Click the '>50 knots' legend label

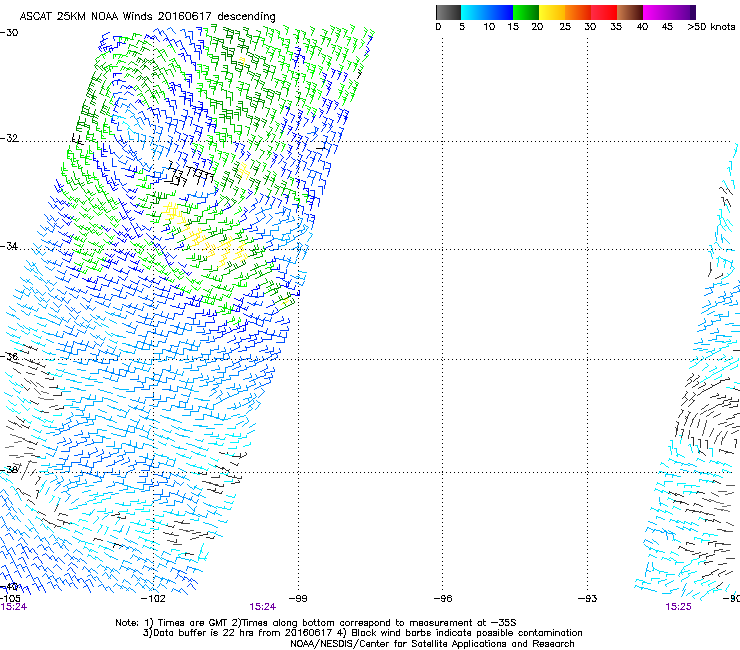tap(711, 27)
